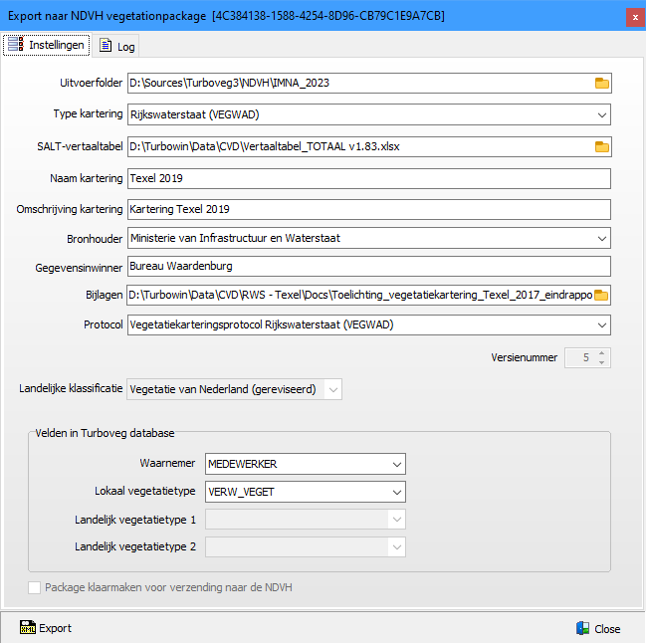This screenshot has height=644, width=646.
Task: Browse for Uitvoerfolder using folder icon
Action: (601, 83)
